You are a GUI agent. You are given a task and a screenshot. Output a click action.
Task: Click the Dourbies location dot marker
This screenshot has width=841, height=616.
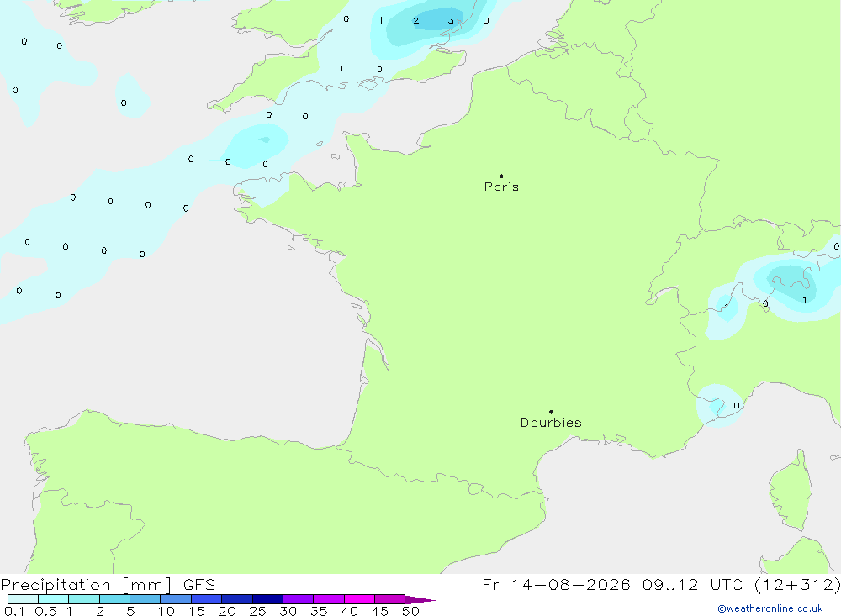(551, 412)
